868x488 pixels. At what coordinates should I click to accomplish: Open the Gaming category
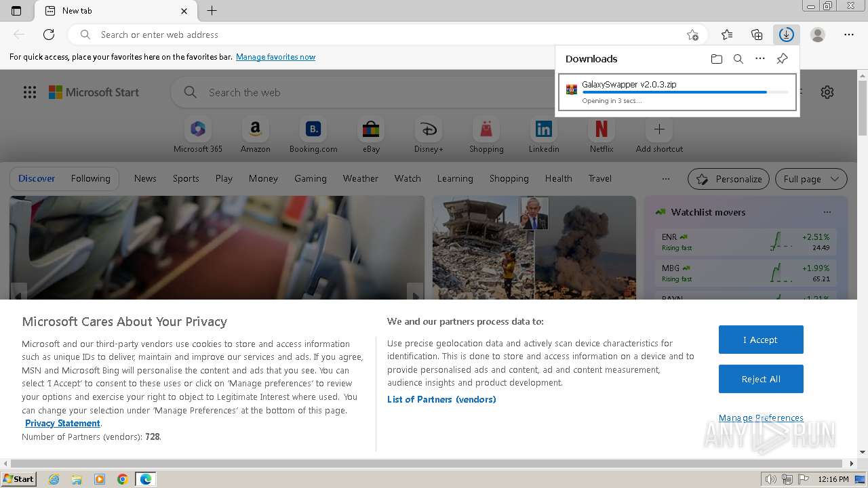pyautogui.click(x=311, y=178)
